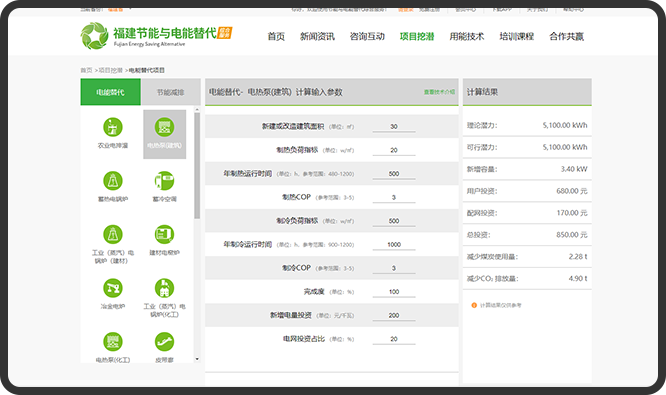Click the sidebar scrollbar down arrow
This screenshot has width=666, height=395.
(x=197, y=359)
